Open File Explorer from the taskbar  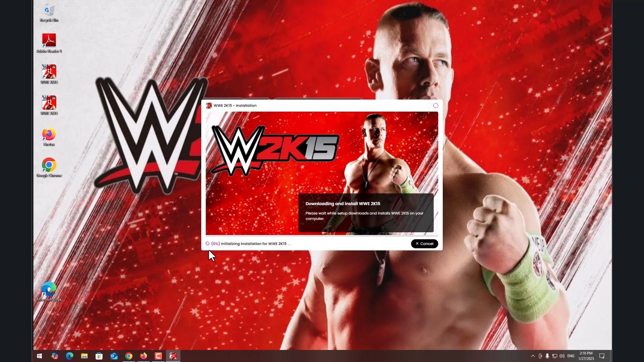(x=84, y=356)
